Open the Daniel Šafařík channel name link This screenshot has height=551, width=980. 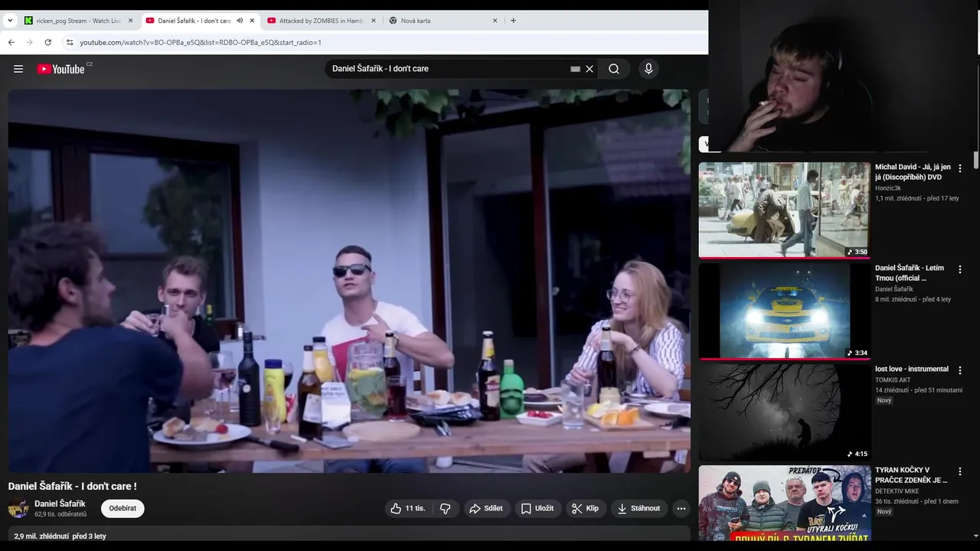60,504
